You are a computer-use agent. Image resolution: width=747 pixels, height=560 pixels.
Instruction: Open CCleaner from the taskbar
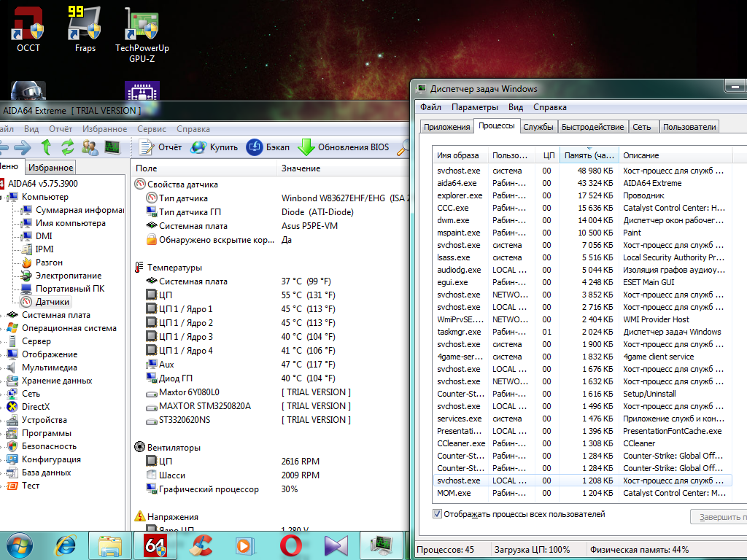pos(200,545)
